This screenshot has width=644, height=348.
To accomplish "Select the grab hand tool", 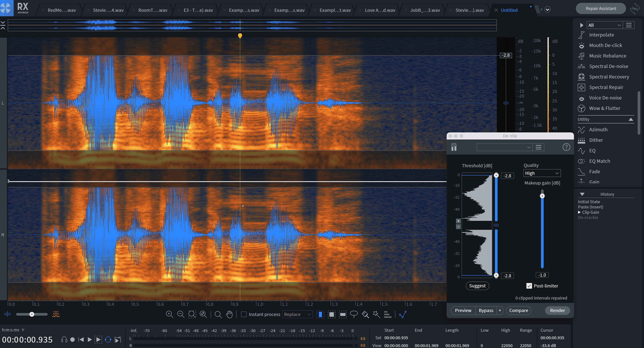I will [x=229, y=314].
